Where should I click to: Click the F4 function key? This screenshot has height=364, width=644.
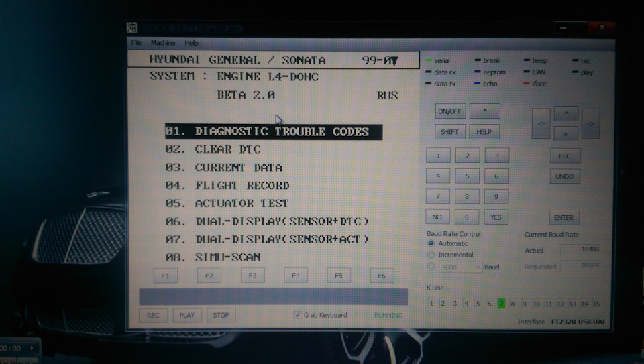[x=296, y=276]
